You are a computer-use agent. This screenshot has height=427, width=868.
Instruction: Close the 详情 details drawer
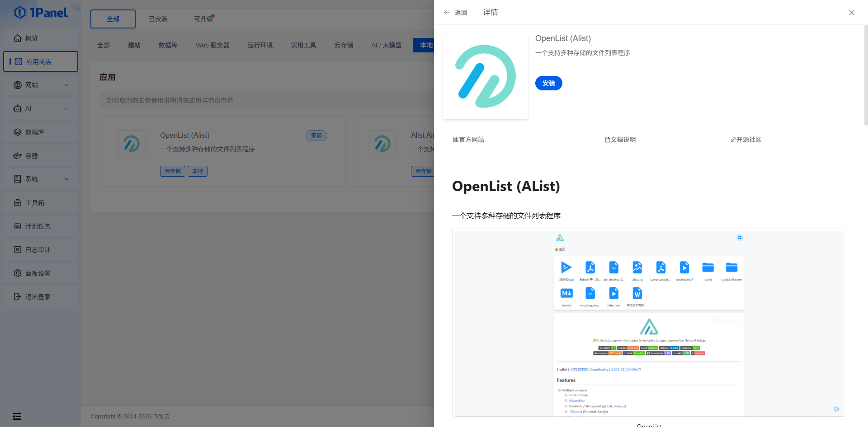pyautogui.click(x=852, y=13)
